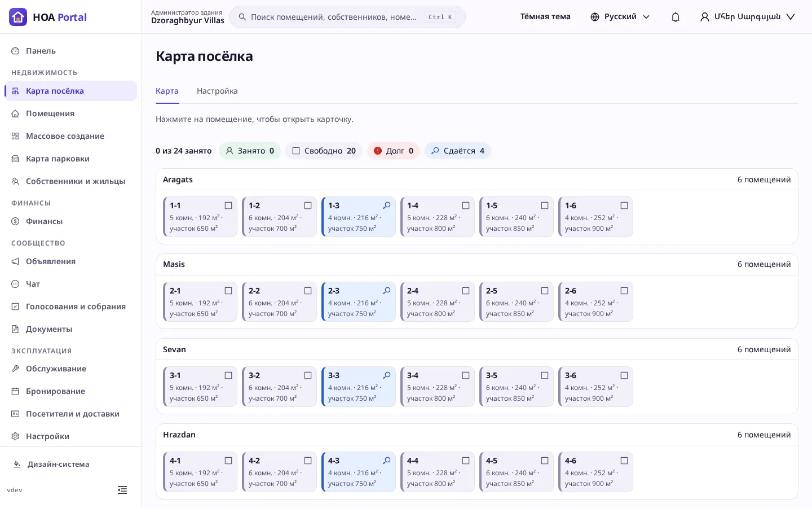The width and height of the screenshot is (812, 508).
Task: Click the Настройки gear icon in sidebar
Action: point(15,436)
